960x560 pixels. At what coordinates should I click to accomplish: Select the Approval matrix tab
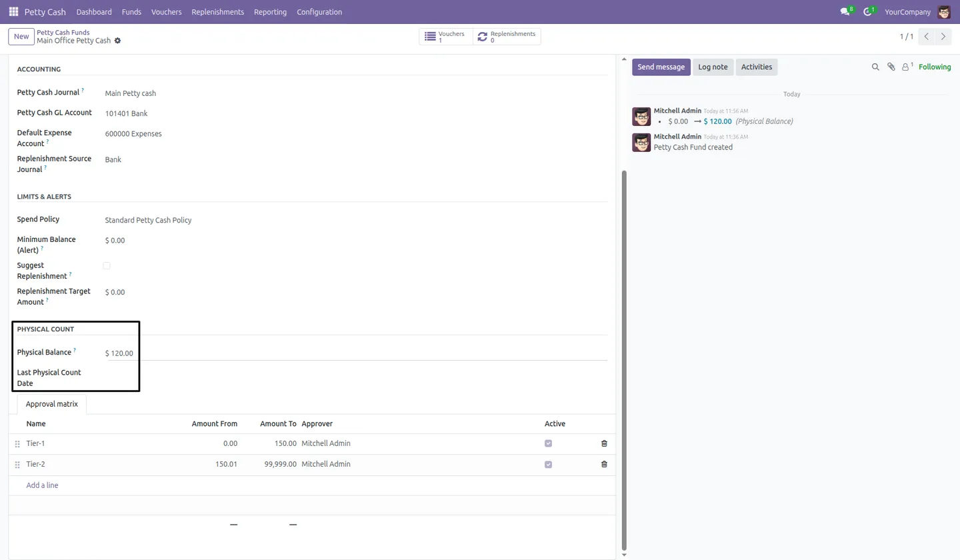51,404
